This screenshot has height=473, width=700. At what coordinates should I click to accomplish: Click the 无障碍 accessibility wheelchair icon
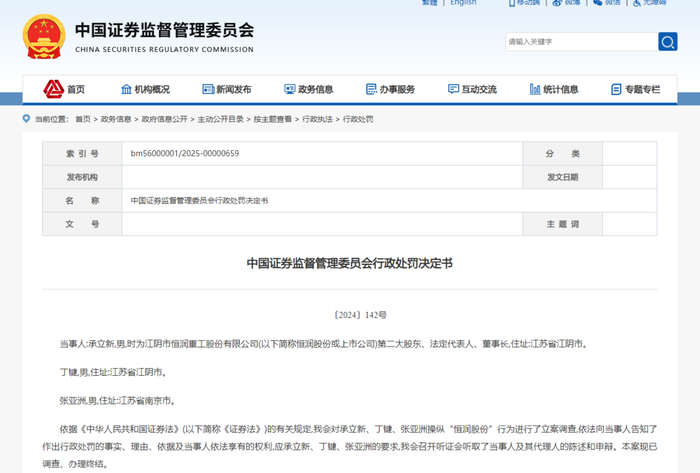point(637,3)
